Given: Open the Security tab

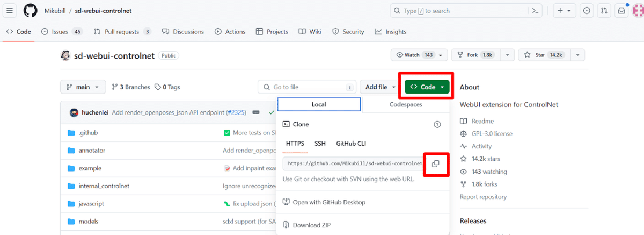Looking at the screenshot, I should click(x=348, y=32).
